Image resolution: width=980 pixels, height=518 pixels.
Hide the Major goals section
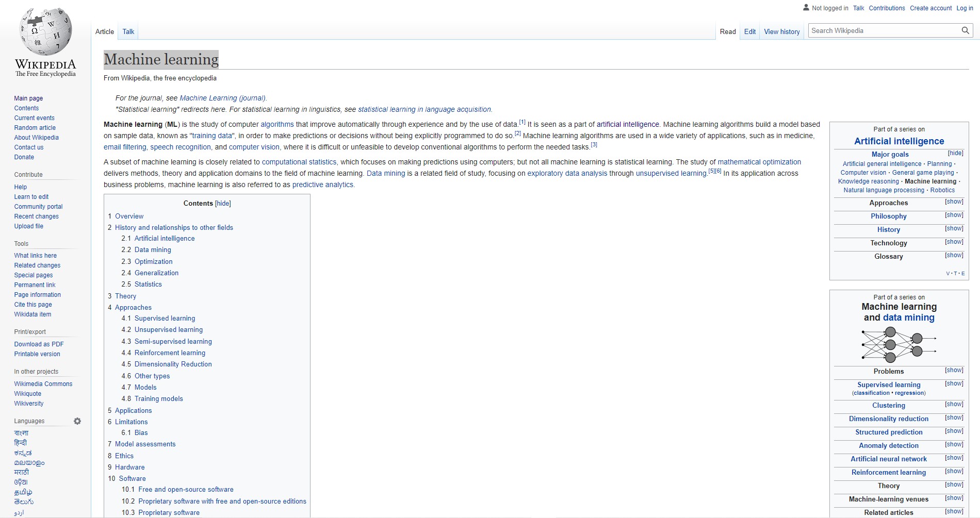pos(955,153)
